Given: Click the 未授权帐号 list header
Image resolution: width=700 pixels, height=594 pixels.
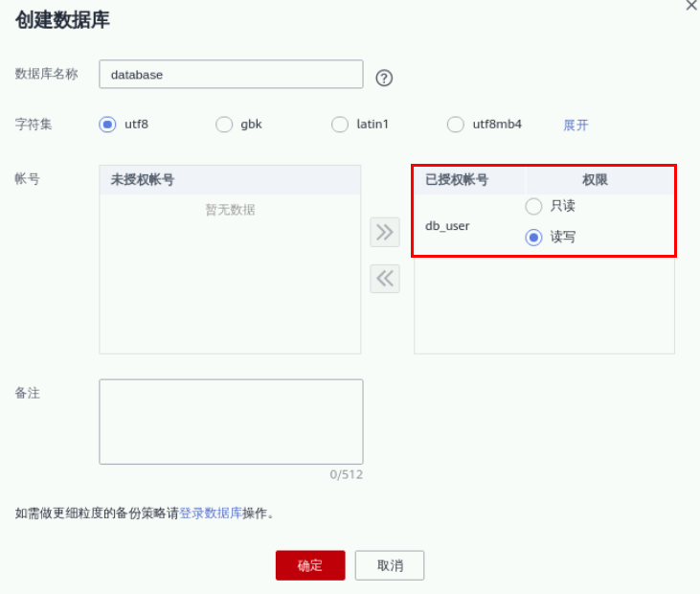Looking at the screenshot, I should 143,180.
